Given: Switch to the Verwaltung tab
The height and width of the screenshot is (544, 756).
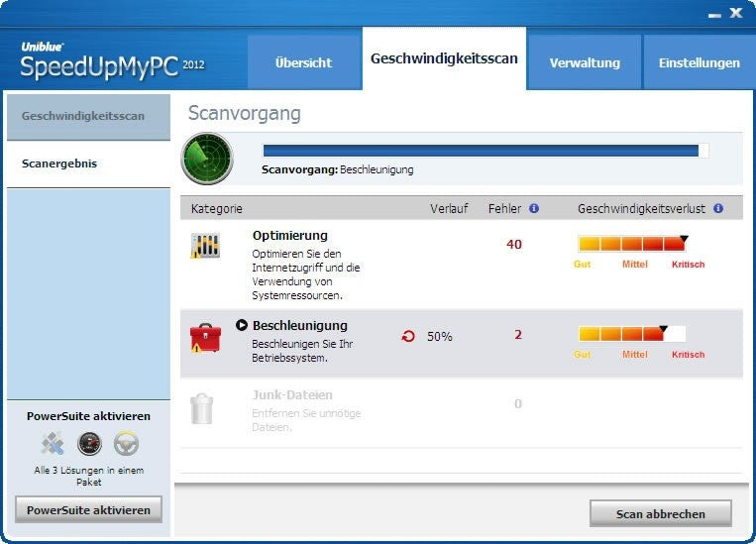Looking at the screenshot, I should click(585, 62).
